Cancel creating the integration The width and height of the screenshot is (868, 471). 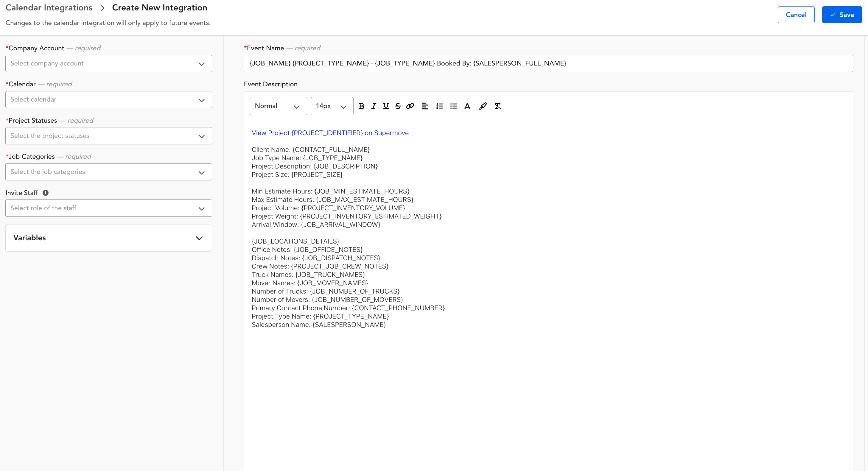[x=796, y=15]
